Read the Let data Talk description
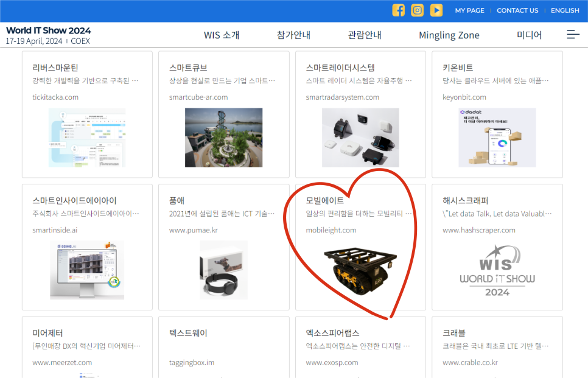The height and width of the screenshot is (378, 588). click(x=497, y=214)
